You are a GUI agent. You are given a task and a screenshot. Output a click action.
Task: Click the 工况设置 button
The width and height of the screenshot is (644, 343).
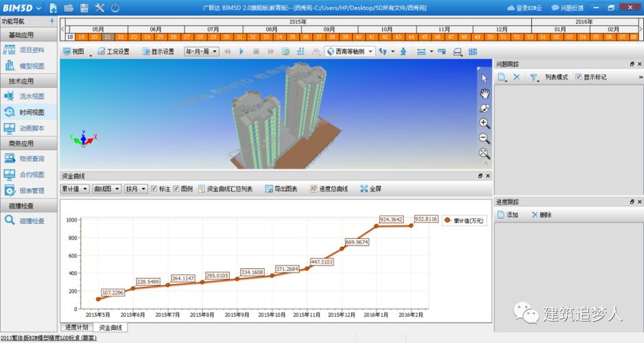click(x=113, y=51)
